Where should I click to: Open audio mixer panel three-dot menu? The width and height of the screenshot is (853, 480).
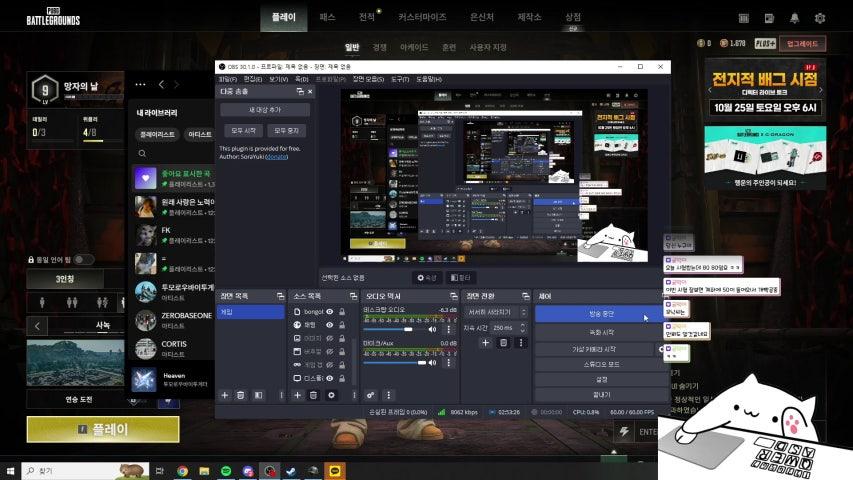click(388, 395)
